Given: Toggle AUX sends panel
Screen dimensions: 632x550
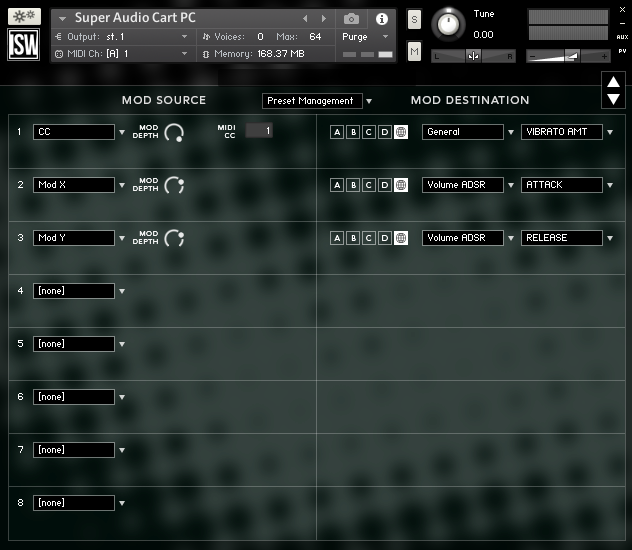Looking at the screenshot, I should click(x=622, y=37).
